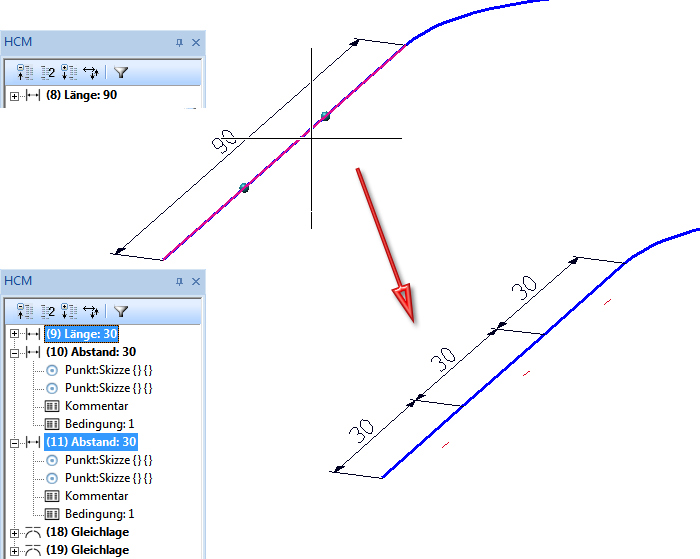
Task: Close the lower HCM panel
Action: coord(196,281)
